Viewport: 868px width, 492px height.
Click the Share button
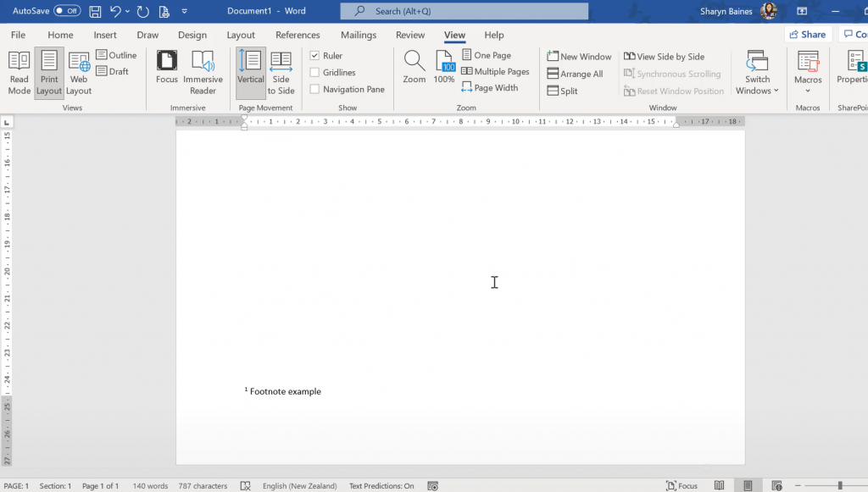pos(806,34)
